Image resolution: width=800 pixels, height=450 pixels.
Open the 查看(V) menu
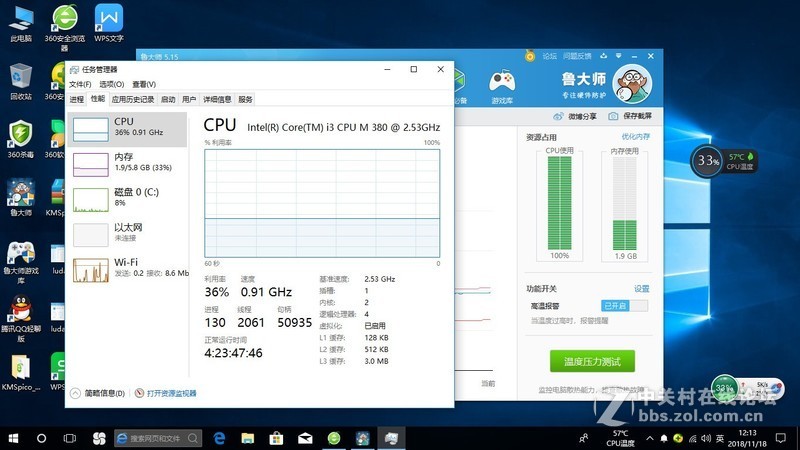[x=144, y=84]
